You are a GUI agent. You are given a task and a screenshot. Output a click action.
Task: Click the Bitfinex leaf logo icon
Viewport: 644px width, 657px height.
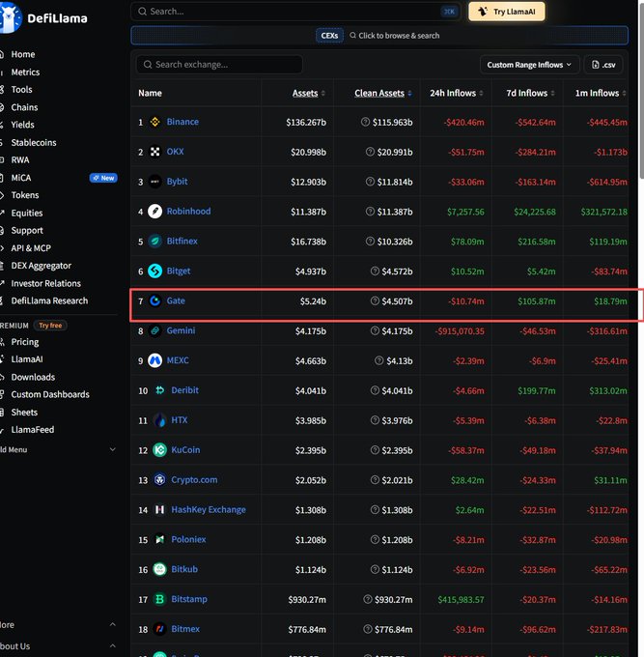tap(154, 241)
